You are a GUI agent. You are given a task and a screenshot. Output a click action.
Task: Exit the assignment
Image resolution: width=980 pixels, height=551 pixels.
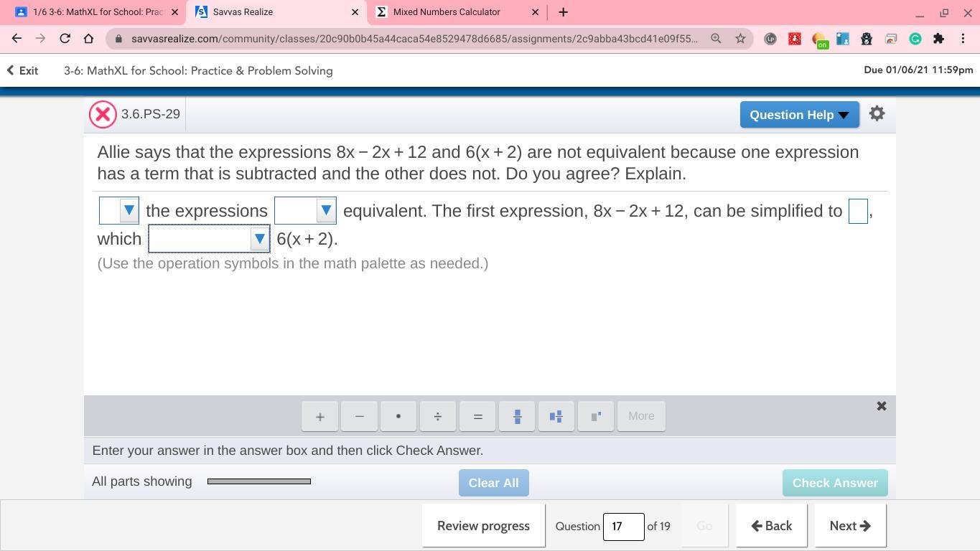(22, 70)
